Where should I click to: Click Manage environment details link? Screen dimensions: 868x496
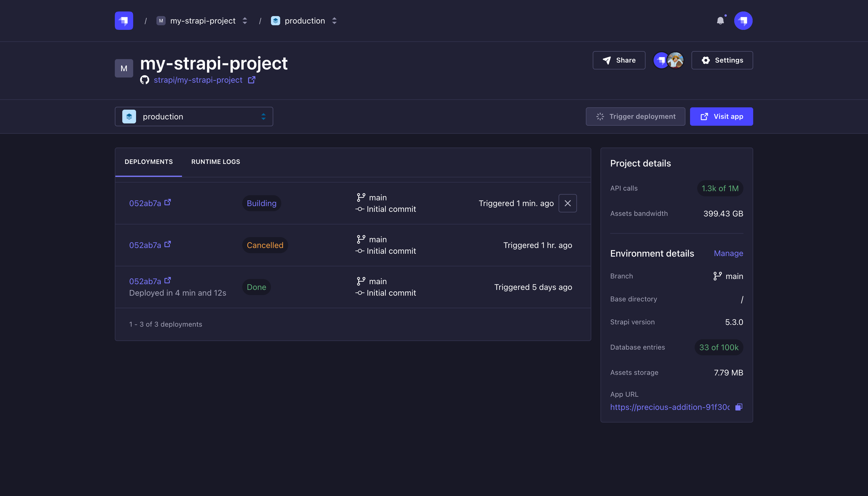coord(728,253)
